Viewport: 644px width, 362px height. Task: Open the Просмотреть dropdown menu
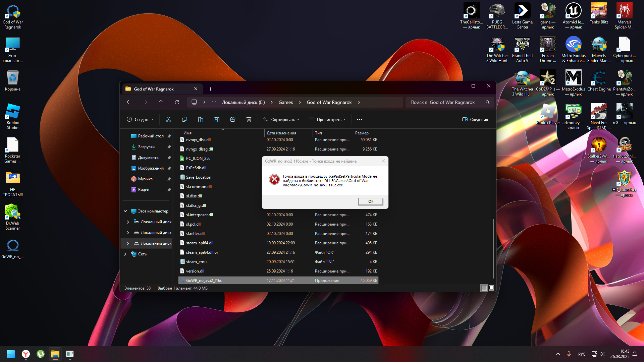327,119
